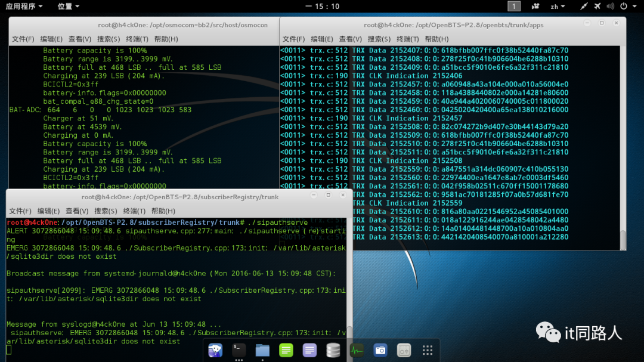Click 'Broadcast message from systemd-journald' line
This screenshot has height=362, width=644.
point(171,274)
